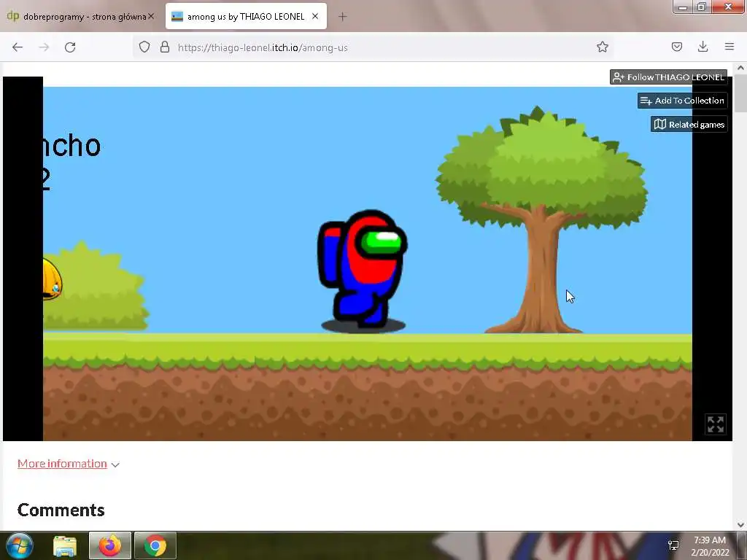Reload the current page

click(70, 47)
